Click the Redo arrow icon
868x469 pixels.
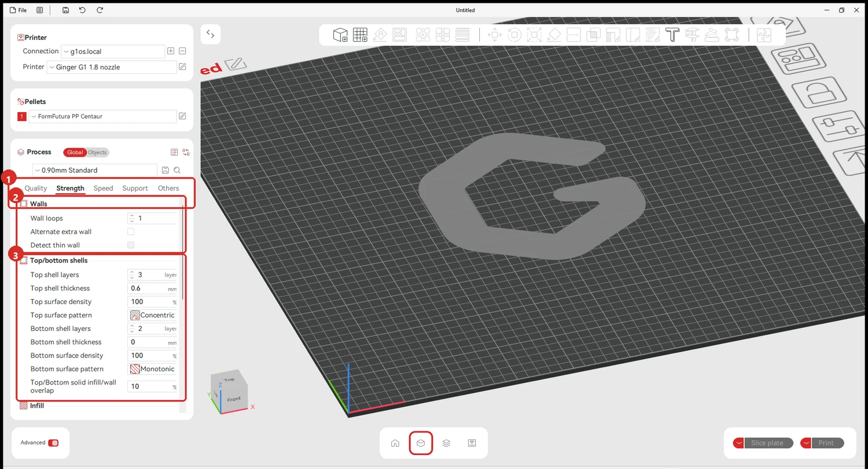(100, 10)
